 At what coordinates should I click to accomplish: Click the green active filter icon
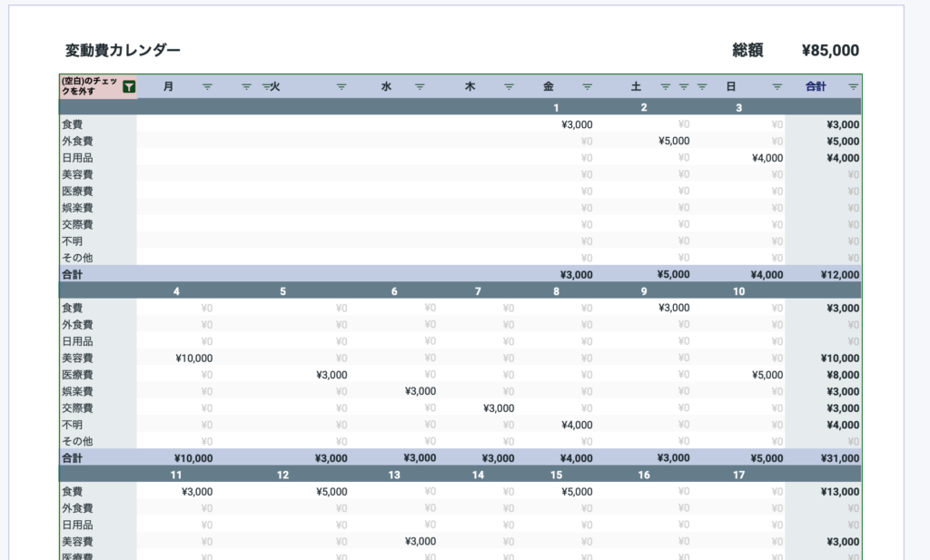(x=129, y=87)
